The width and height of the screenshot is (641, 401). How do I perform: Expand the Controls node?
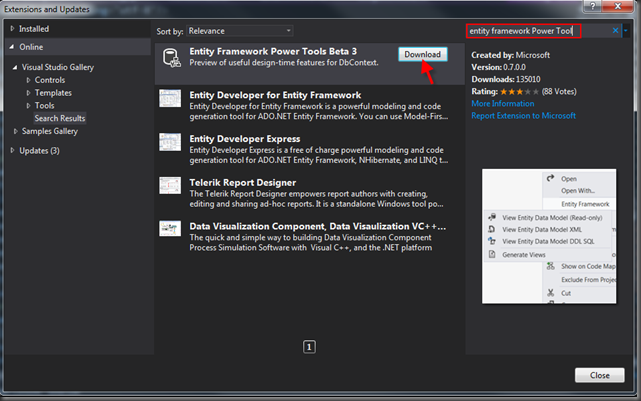[28, 80]
